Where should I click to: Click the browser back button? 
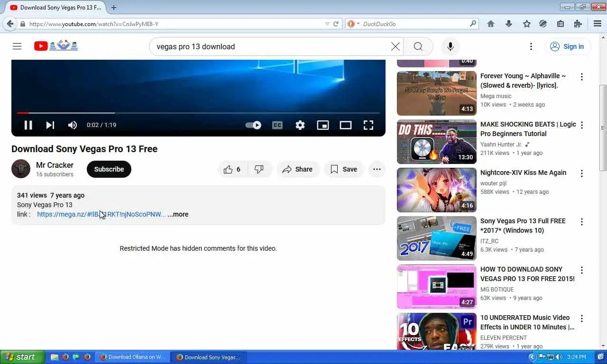(x=10, y=24)
